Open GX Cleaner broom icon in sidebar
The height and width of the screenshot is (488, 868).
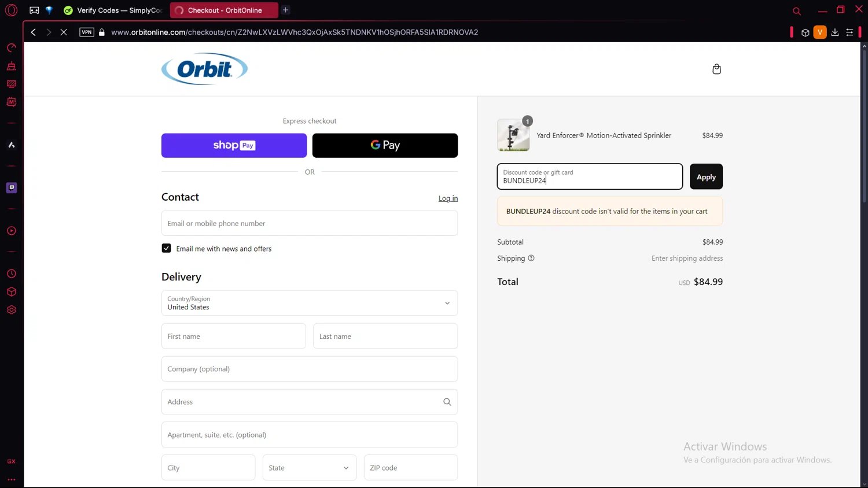pos(11,66)
